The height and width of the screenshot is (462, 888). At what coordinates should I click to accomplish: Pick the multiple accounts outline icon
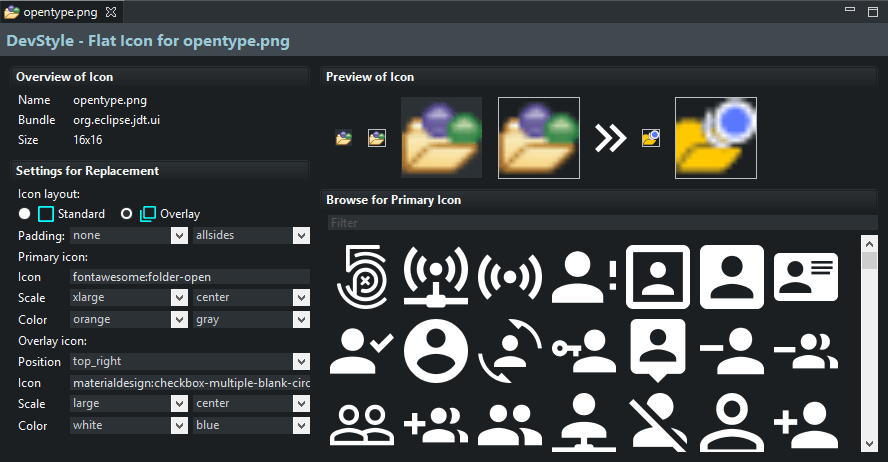[x=361, y=425]
